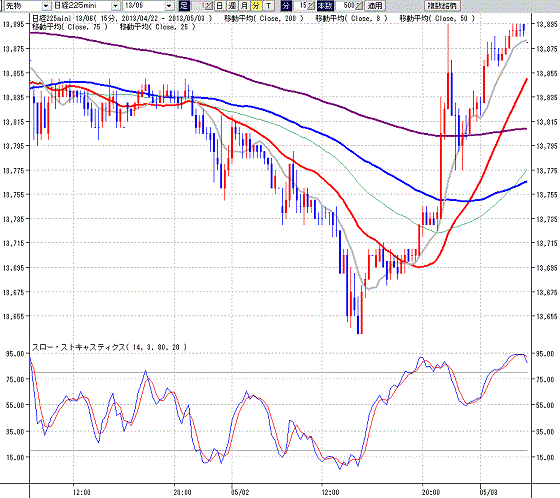The image size is (560, 498).
Task: Select the 週 weekly timeframe button
Action: pyautogui.click(x=232, y=6)
